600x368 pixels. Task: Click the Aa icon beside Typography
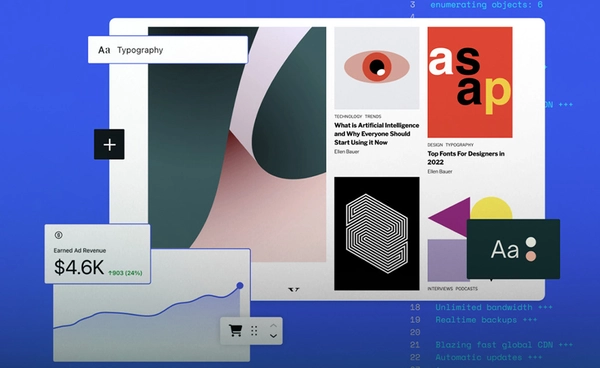pyautogui.click(x=104, y=50)
